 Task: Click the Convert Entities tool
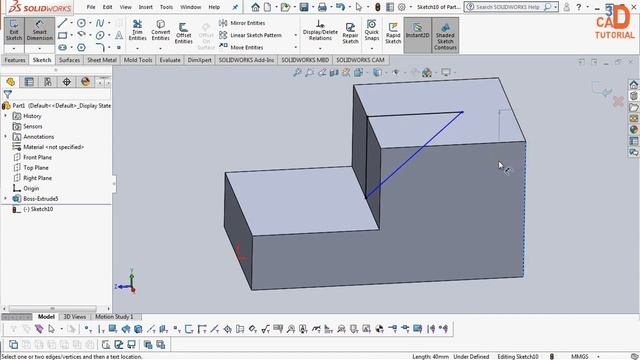(x=160, y=31)
